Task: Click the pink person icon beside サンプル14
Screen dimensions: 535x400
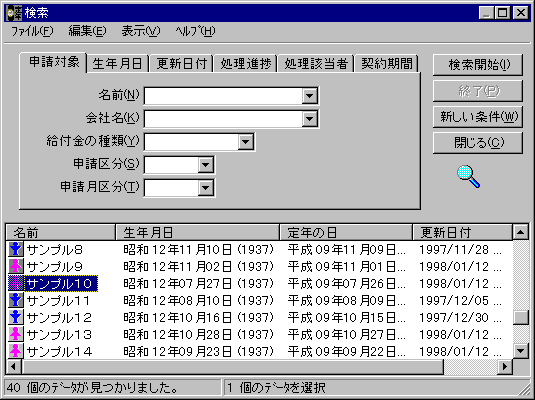Action: tap(15, 351)
